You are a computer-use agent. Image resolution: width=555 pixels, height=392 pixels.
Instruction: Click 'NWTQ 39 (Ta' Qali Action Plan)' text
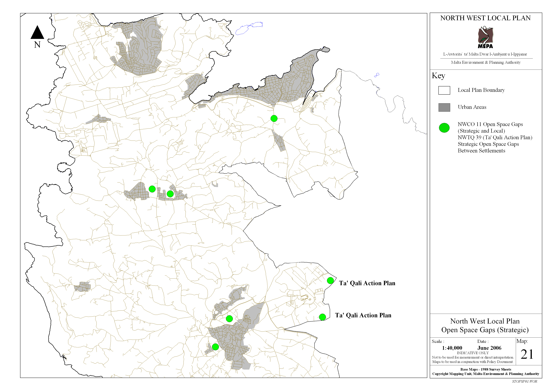point(495,137)
